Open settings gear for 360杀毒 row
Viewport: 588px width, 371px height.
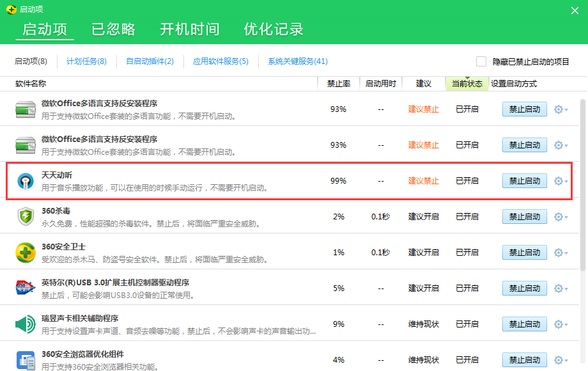tap(557, 216)
